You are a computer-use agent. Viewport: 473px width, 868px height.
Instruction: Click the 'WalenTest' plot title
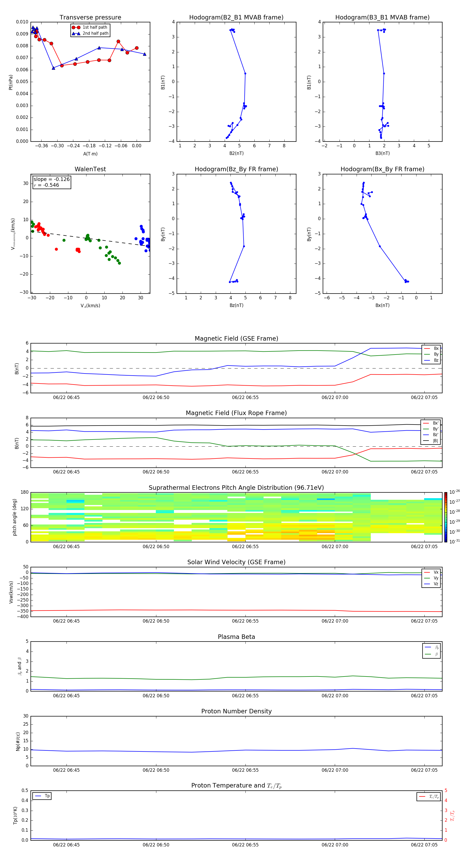pos(90,169)
